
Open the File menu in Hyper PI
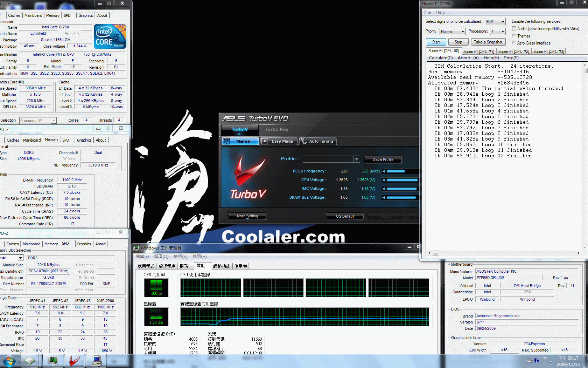coord(427,12)
